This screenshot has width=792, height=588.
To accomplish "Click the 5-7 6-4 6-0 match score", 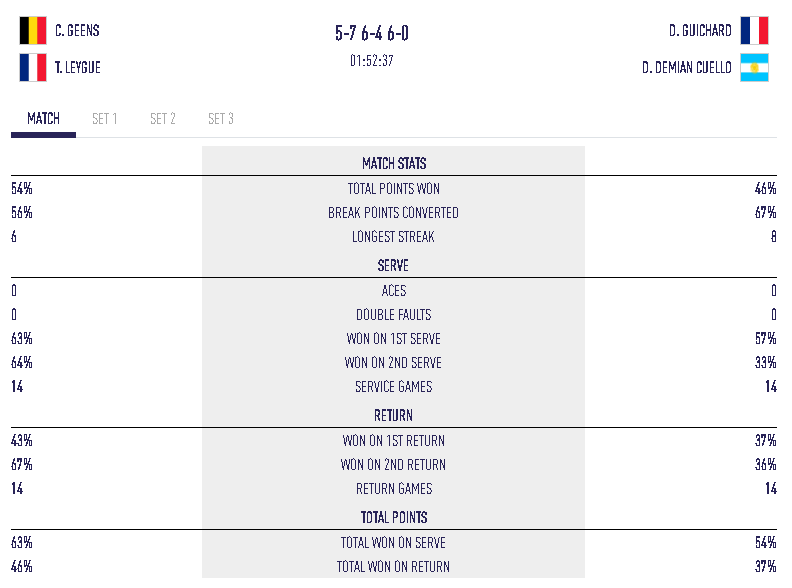I will pos(372,33).
